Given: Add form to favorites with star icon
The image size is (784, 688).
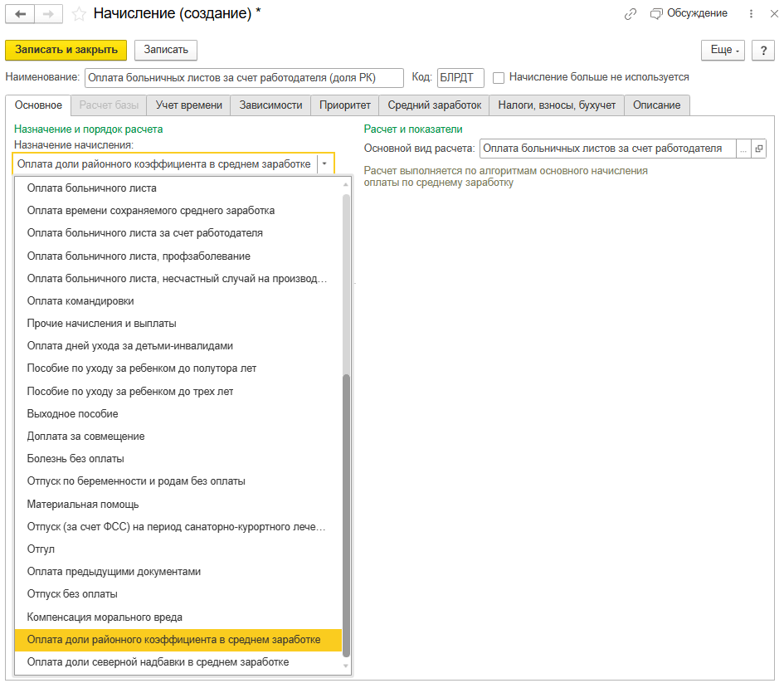Looking at the screenshot, I should [79, 14].
